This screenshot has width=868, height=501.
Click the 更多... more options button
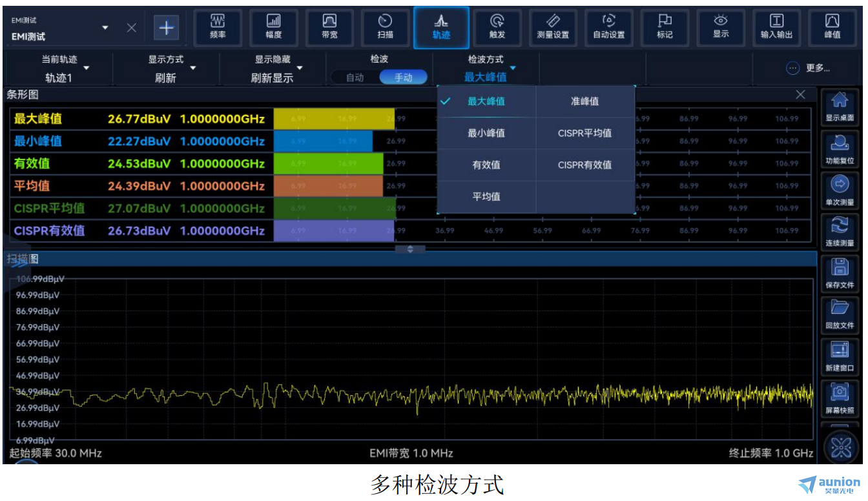[808, 68]
